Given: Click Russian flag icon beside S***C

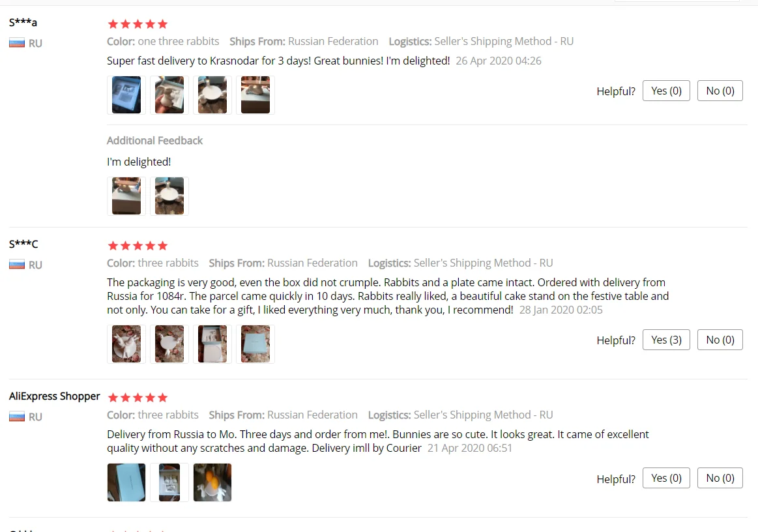Looking at the screenshot, I should coord(17,265).
